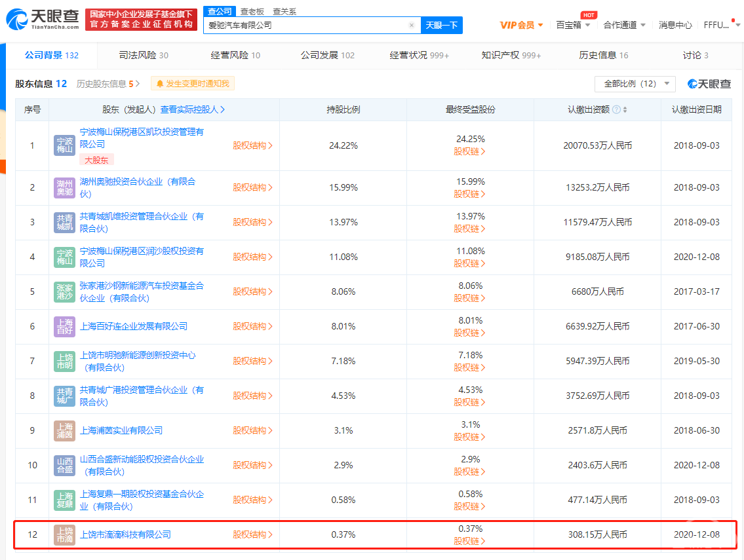Switch to the 司法风险 tab
The width and height of the screenshot is (744, 560).
144,56
